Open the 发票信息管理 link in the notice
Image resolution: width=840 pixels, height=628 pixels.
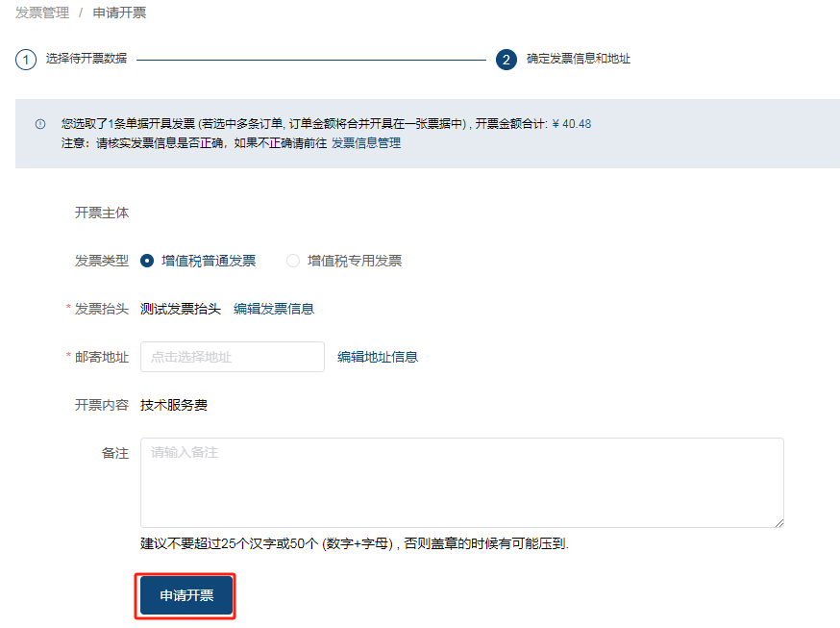[x=366, y=143]
